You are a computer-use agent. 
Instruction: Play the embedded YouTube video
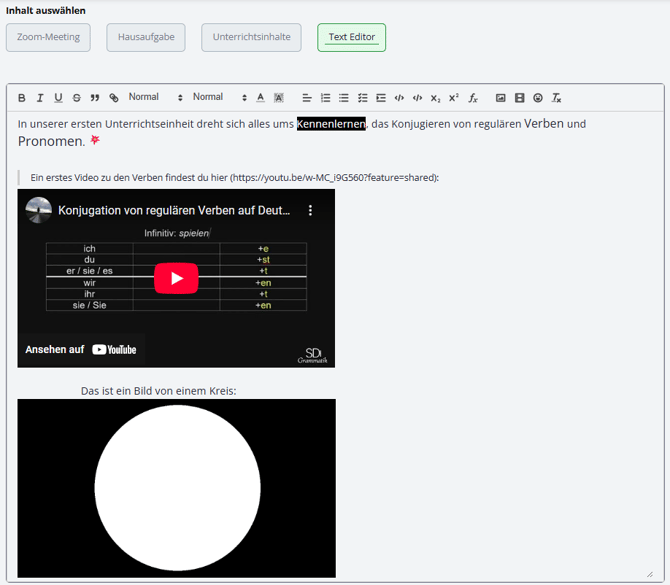[x=176, y=278]
